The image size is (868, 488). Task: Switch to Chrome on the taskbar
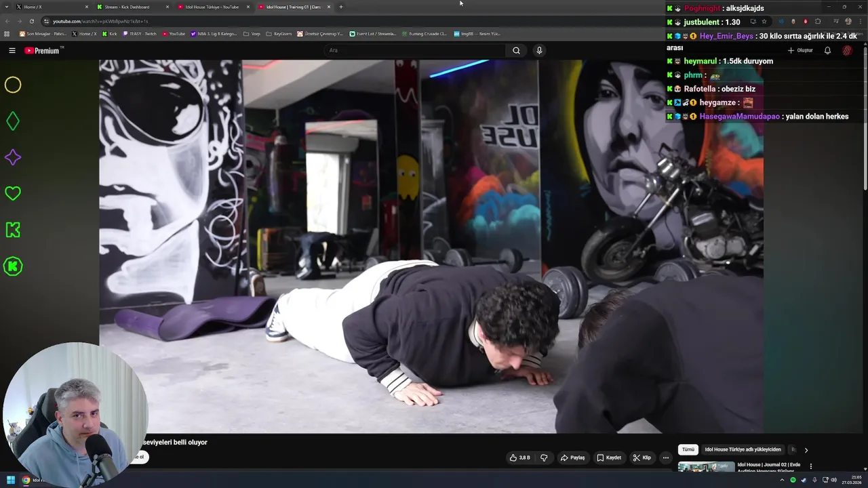point(26,480)
